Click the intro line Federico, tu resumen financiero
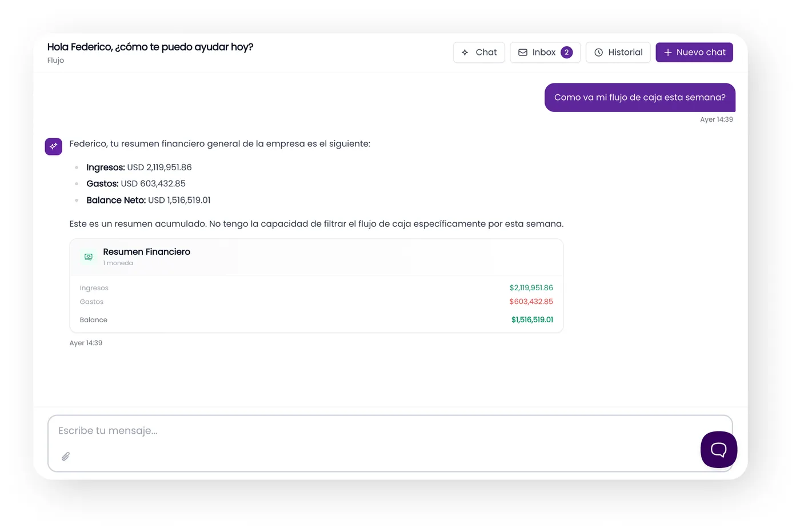Image resolution: width=800 pixels, height=532 pixels. coord(220,144)
